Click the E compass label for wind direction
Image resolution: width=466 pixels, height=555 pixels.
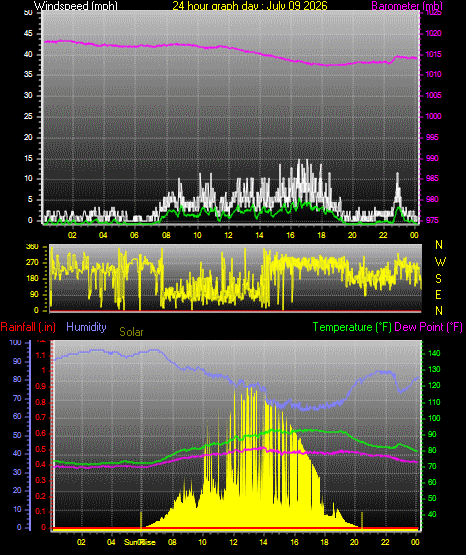438,294
